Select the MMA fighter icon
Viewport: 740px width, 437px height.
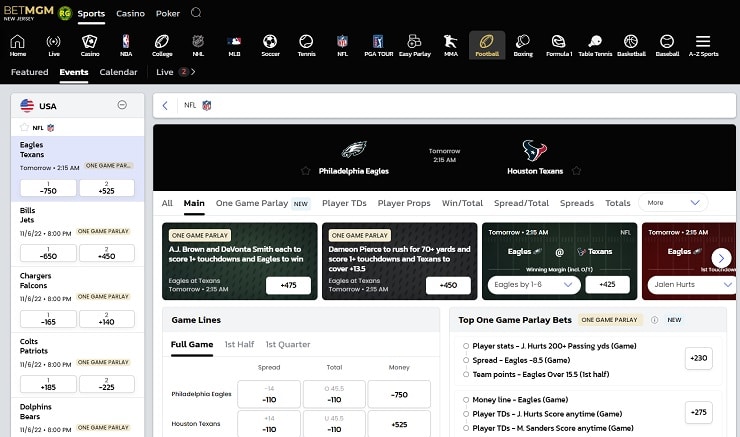pos(451,45)
